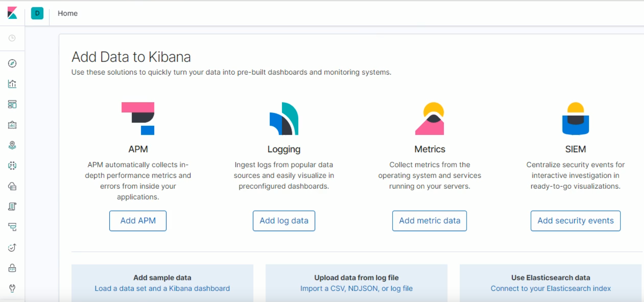The width and height of the screenshot is (644, 302).
Task: Click the Add sample data title
Action: pos(162,278)
